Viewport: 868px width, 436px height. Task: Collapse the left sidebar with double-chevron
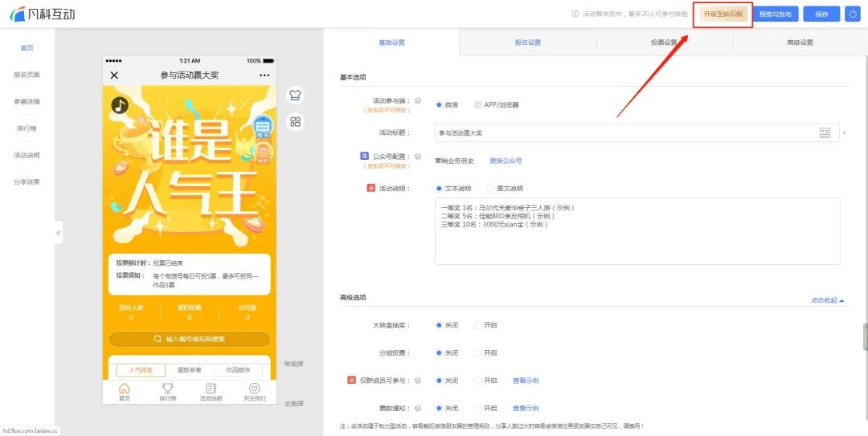tap(59, 233)
